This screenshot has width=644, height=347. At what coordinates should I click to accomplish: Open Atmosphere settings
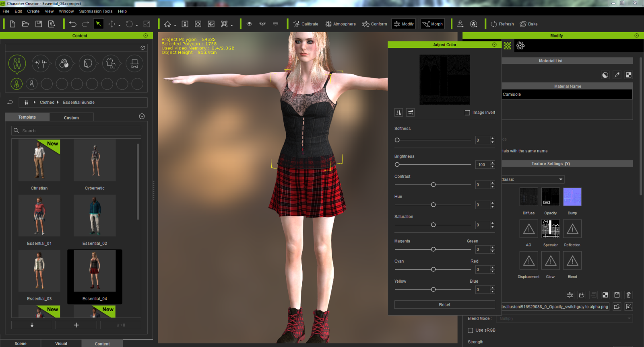(x=341, y=24)
